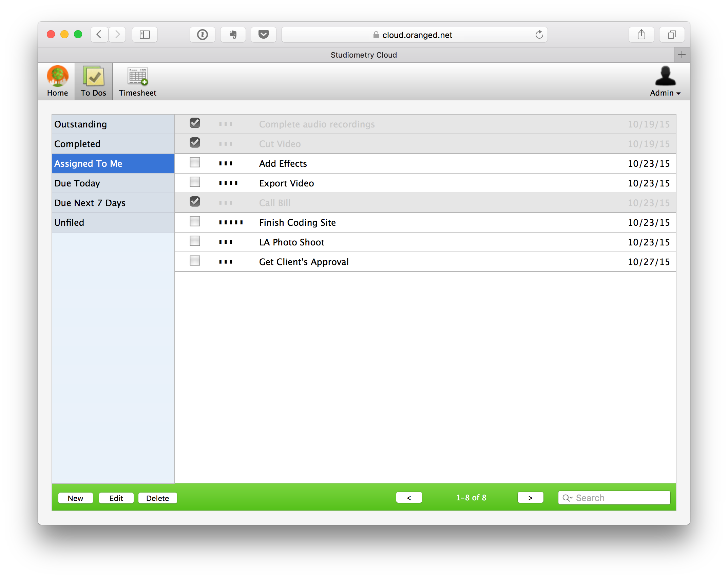The image size is (728, 579).
Task: Click the Pocket save extension icon
Action: pyautogui.click(x=264, y=35)
